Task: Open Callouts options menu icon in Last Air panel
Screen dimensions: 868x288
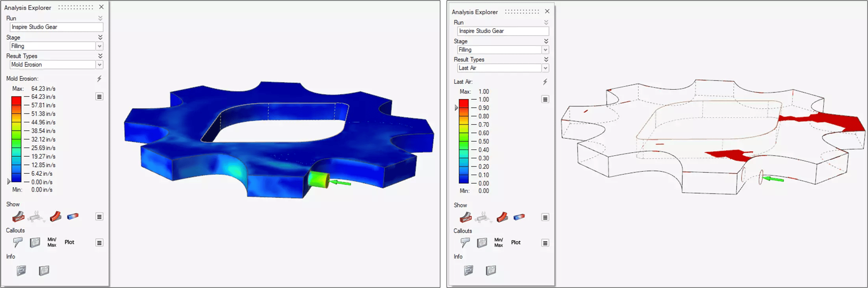Action: pos(545,243)
